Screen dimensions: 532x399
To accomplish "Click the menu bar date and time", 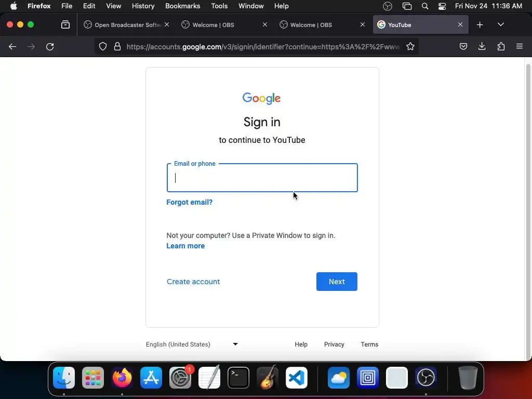I will click(x=488, y=6).
